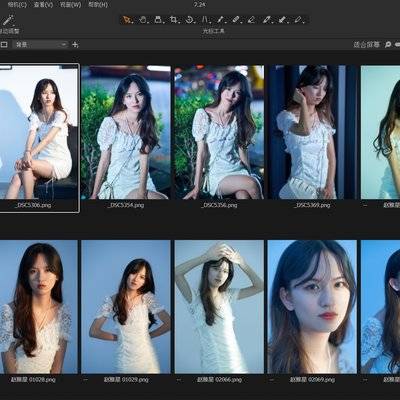
Task: Click the file name 赵雅晨 02069.png
Action: (312, 379)
